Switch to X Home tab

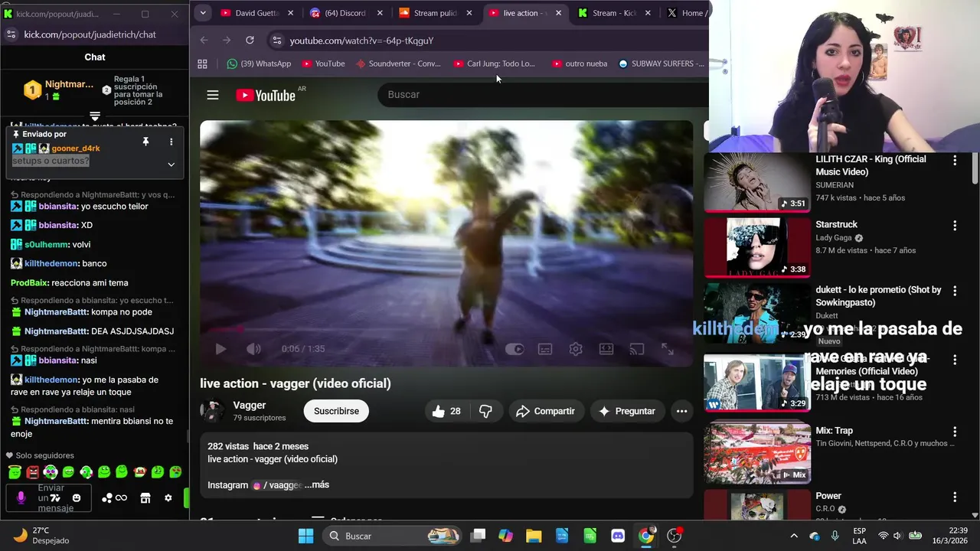click(x=686, y=13)
